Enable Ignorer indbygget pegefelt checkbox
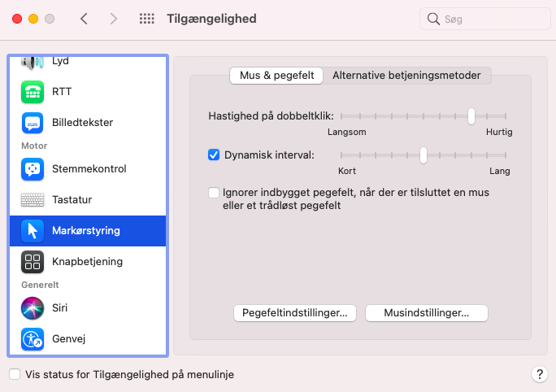The height and width of the screenshot is (392, 556). (x=215, y=193)
